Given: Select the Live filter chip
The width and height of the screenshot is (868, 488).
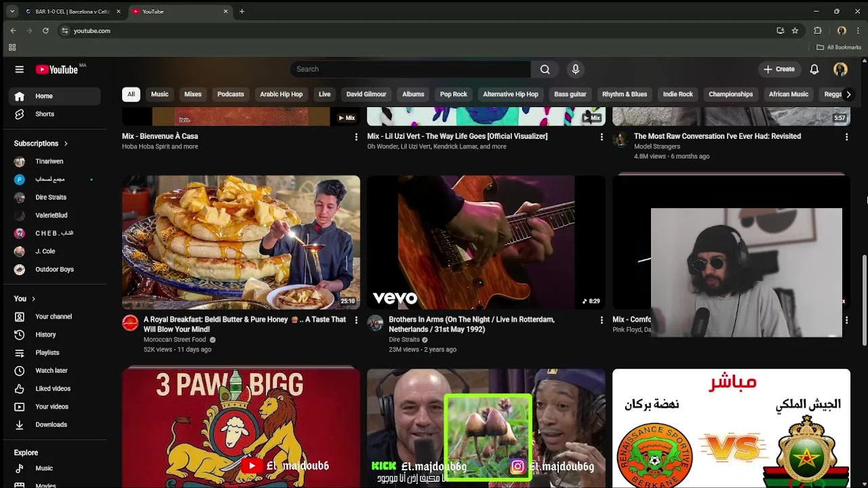Looking at the screenshot, I should point(325,94).
